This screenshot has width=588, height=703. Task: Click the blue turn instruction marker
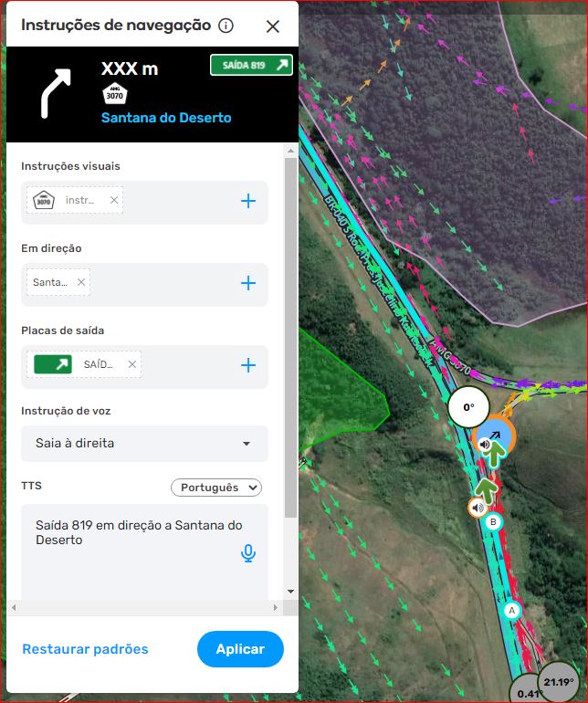493,435
